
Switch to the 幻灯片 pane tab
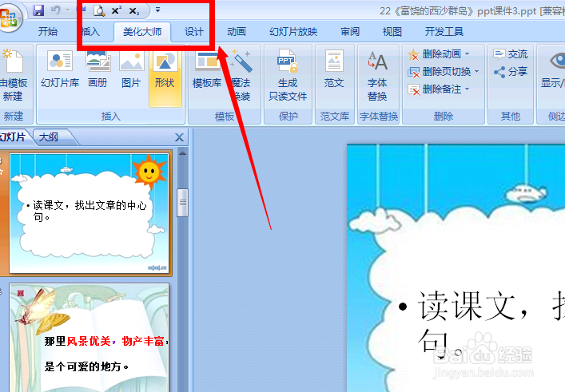tap(13, 137)
